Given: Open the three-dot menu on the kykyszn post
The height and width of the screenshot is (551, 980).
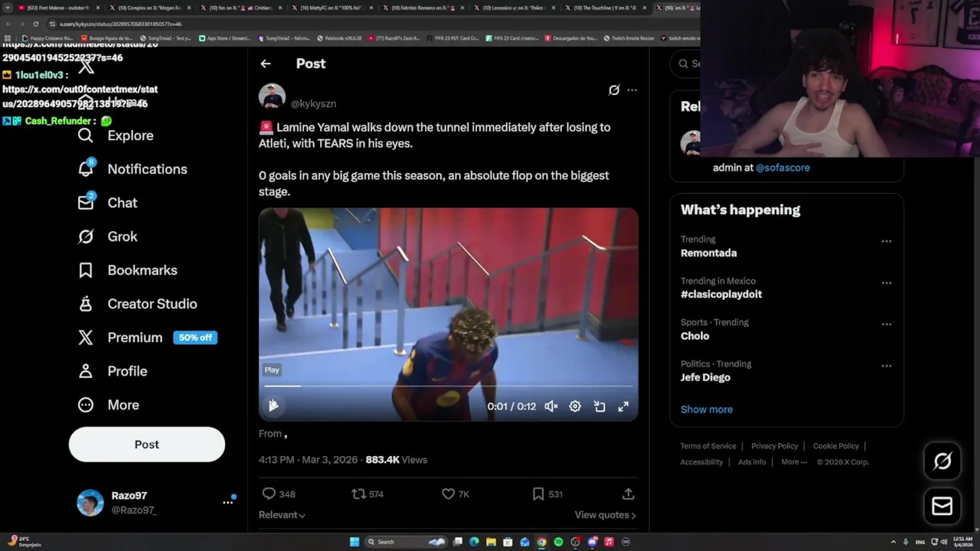Looking at the screenshot, I should point(632,90).
